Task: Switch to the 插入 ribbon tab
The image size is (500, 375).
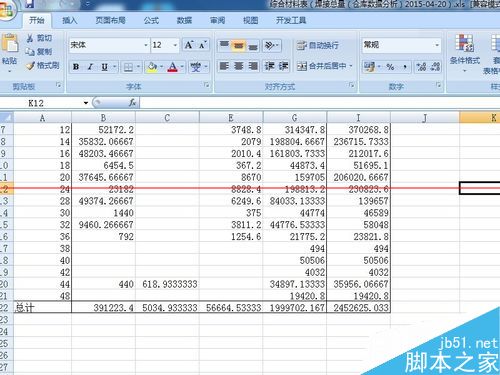Action: 70,20
